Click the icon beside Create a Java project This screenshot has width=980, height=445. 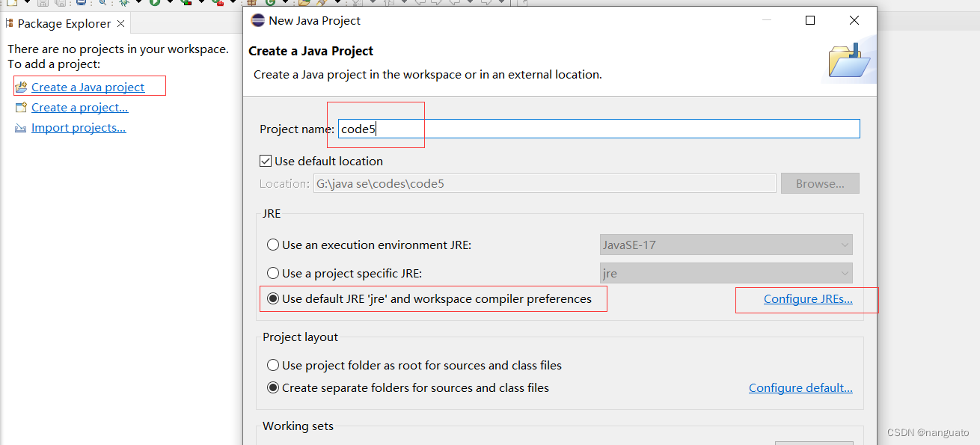(x=21, y=88)
